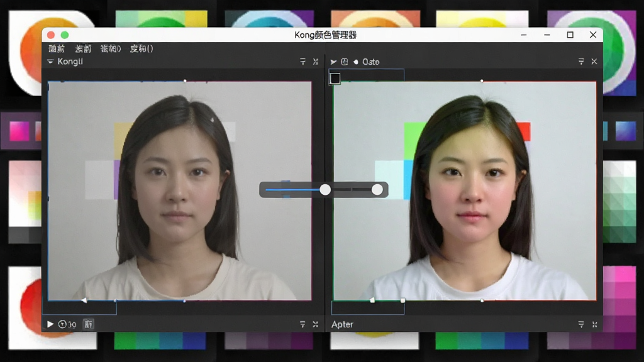This screenshot has width=644, height=362.
Task: Open the third menu in the menu bar
Action: (111, 49)
